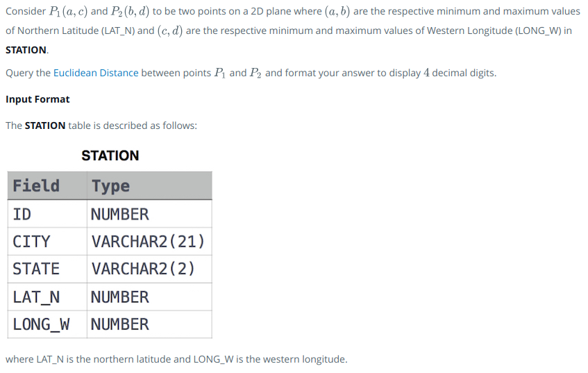Image resolution: width=588 pixels, height=373 pixels.
Task: Click the CITY field cell
Action: pyautogui.click(x=47, y=241)
